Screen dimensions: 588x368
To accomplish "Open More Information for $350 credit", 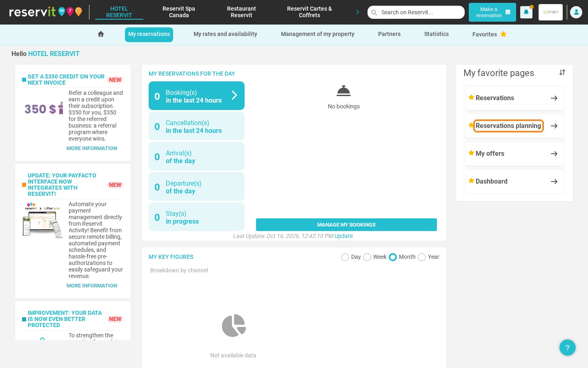I will [92, 148].
